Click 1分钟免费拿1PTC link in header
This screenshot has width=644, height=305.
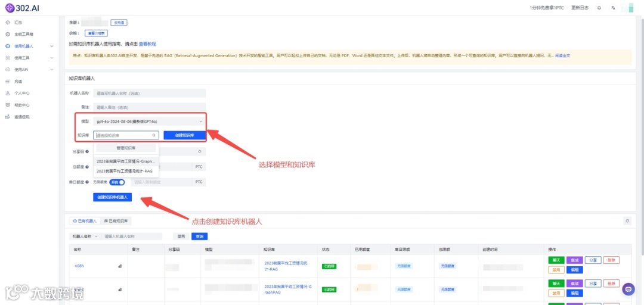tap(547, 8)
